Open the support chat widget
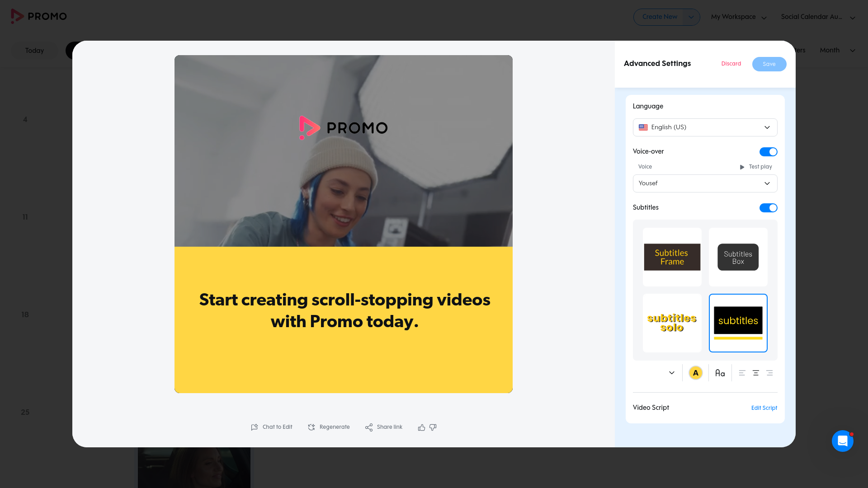Viewport: 868px width, 488px height. pos(843,441)
